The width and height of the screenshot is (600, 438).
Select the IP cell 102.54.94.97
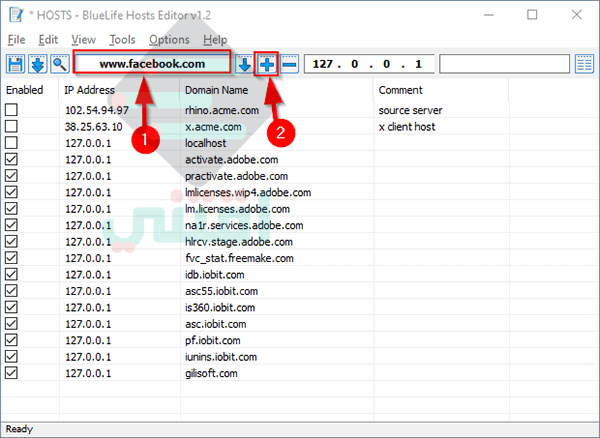coord(97,111)
